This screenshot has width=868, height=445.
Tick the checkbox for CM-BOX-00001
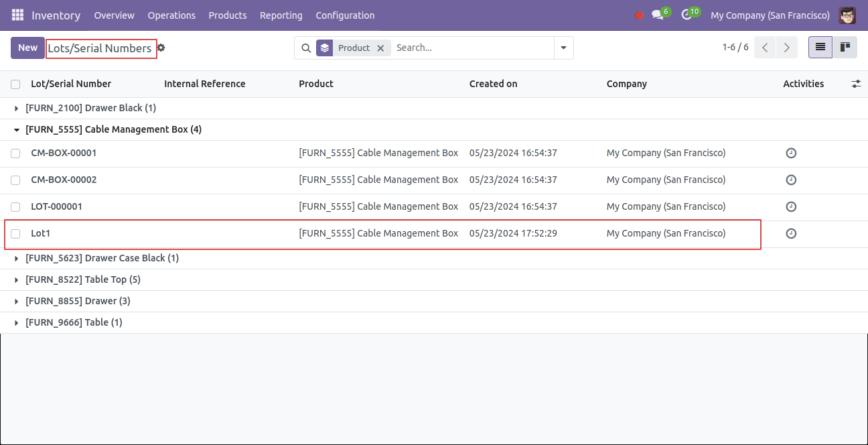pyautogui.click(x=15, y=153)
